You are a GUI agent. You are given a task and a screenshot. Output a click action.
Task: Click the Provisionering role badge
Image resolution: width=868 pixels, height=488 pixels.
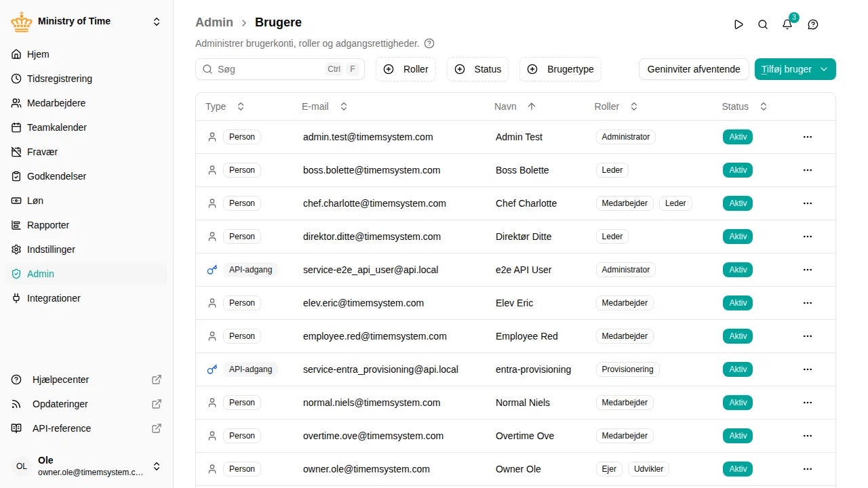(x=628, y=369)
